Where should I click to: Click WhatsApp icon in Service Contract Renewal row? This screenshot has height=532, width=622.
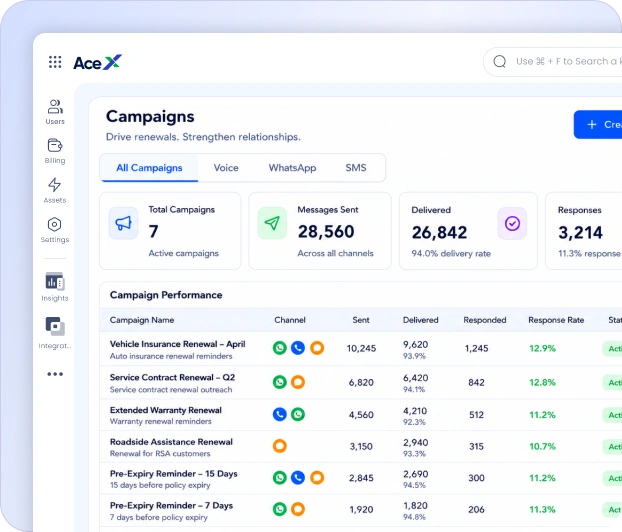[x=280, y=382]
